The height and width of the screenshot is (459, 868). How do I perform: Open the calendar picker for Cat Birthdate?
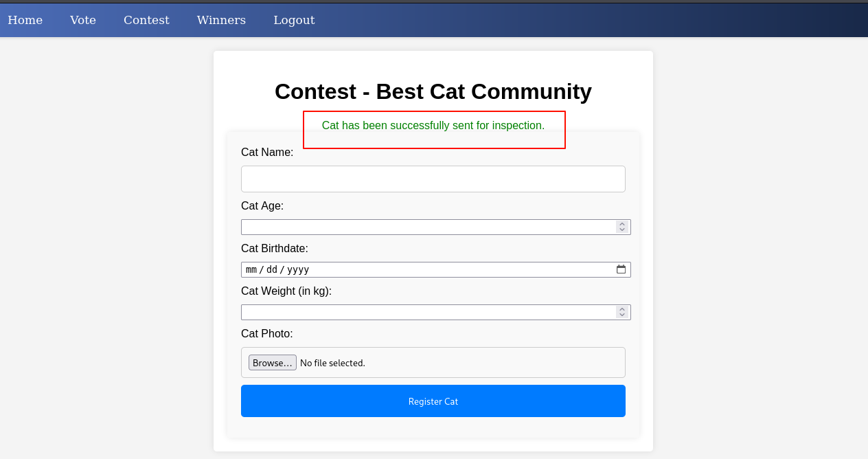tap(621, 269)
